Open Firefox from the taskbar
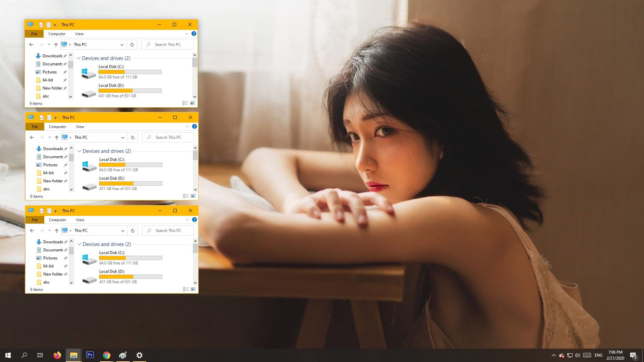The width and height of the screenshot is (644, 362). (x=57, y=355)
